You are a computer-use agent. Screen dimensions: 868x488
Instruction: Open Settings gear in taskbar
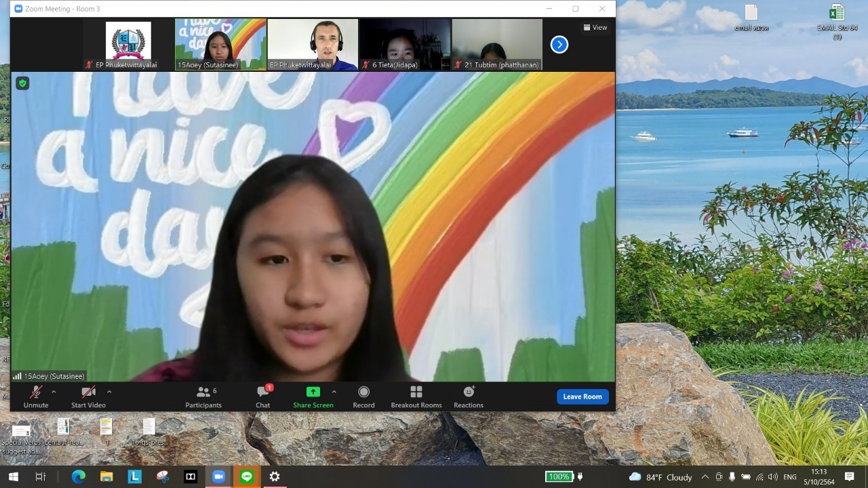(x=275, y=476)
